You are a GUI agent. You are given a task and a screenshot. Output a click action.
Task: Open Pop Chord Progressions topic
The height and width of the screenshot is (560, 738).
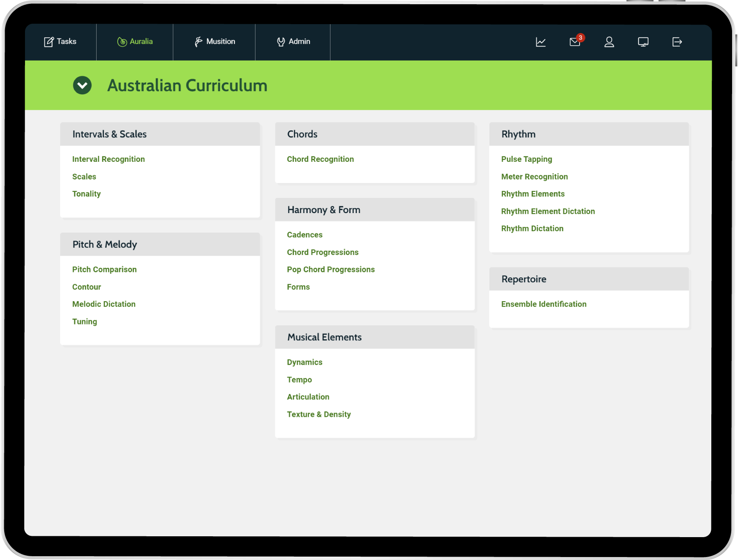(x=330, y=269)
